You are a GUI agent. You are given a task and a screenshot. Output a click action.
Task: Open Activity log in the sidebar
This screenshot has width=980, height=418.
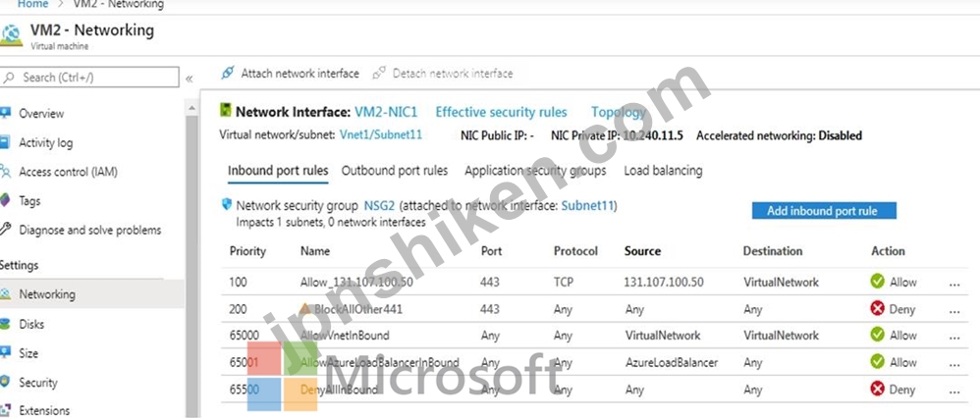tap(45, 143)
